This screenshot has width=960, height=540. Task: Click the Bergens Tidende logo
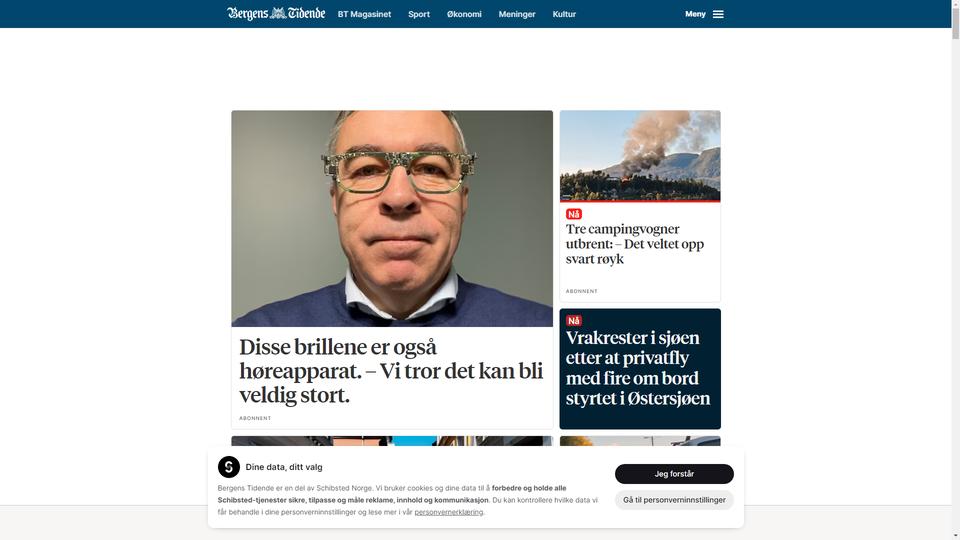click(x=276, y=13)
